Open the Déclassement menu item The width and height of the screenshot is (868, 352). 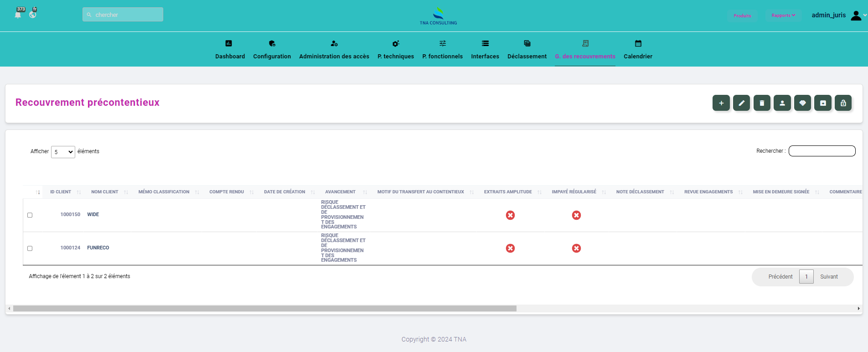(527, 50)
